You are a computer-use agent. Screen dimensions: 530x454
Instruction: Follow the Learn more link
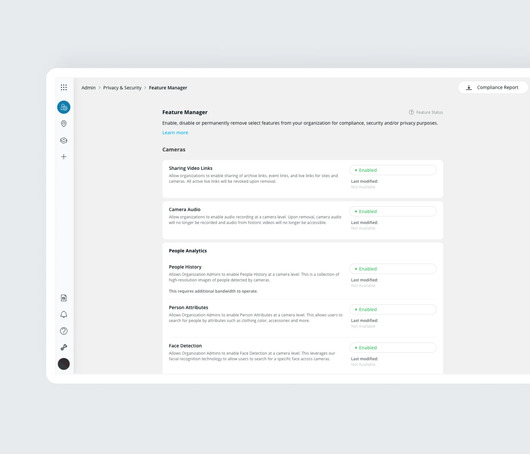point(175,133)
